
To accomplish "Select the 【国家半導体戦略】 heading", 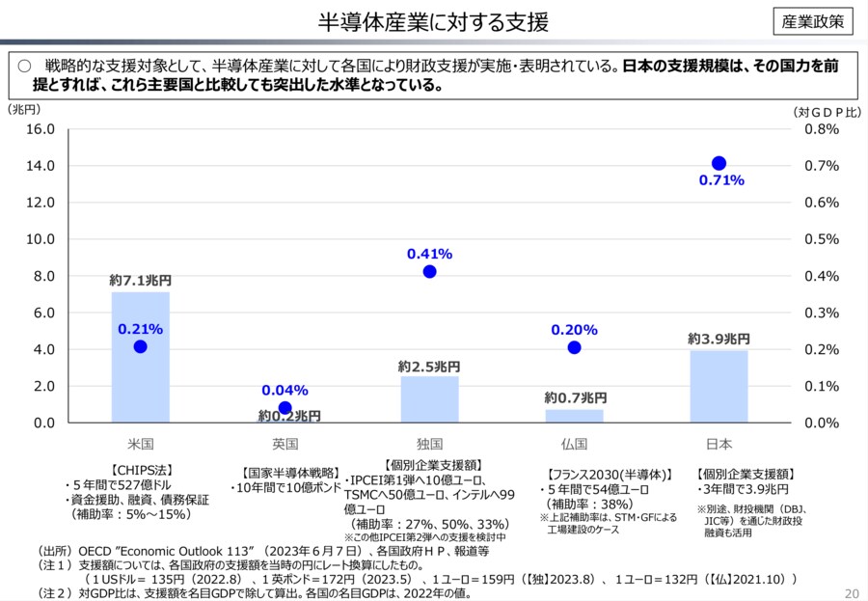I will 285,473.
